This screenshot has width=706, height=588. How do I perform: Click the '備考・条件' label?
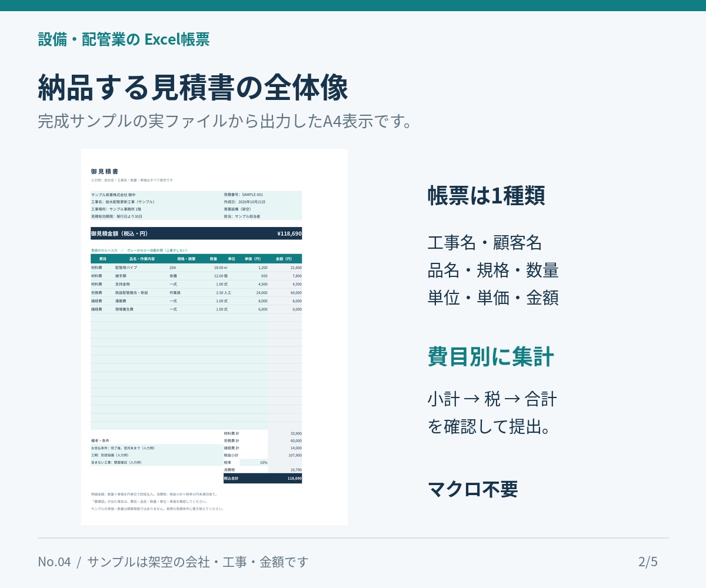coord(100,440)
